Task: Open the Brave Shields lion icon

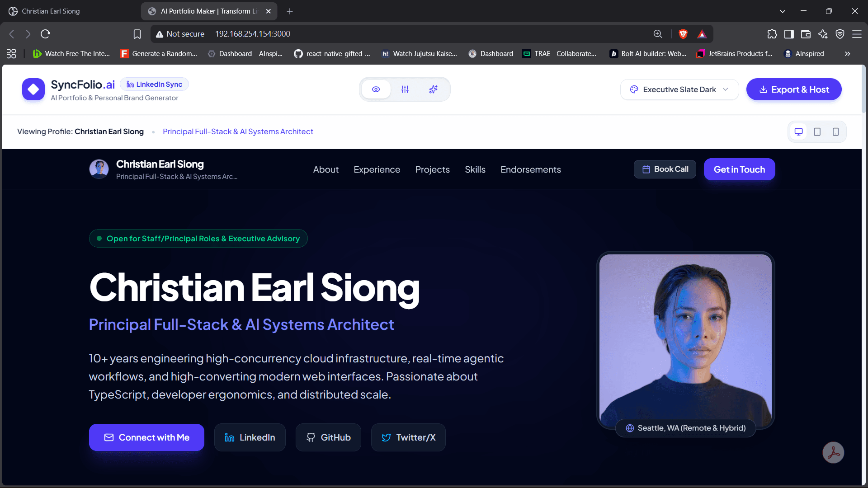Action: pyautogui.click(x=683, y=34)
